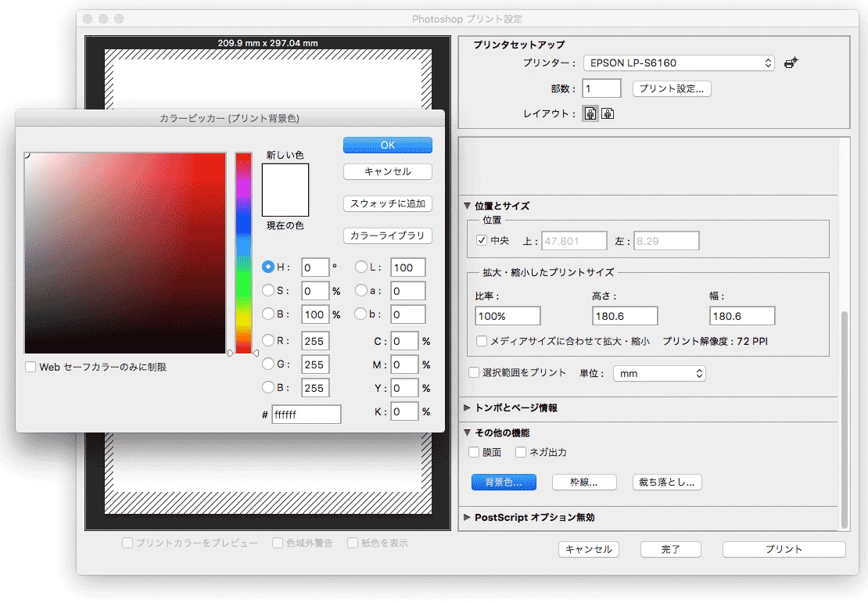Click the print settings panel scrollbar
Viewport: 868px width, 603px height.
tap(845, 419)
